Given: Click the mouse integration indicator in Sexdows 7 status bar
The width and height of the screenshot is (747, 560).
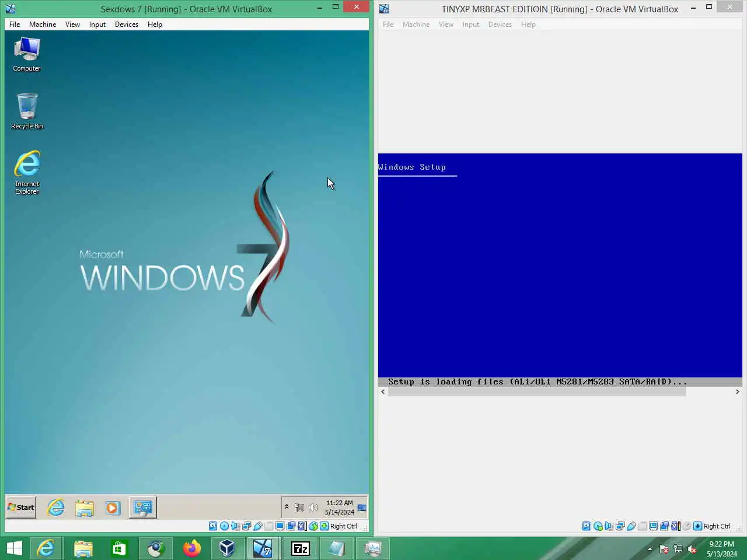Looking at the screenshot, I should coord(313,526).
